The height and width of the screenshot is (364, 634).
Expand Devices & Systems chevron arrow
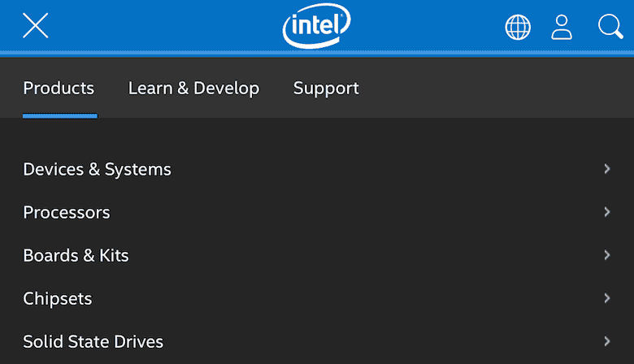coord(607,169)
